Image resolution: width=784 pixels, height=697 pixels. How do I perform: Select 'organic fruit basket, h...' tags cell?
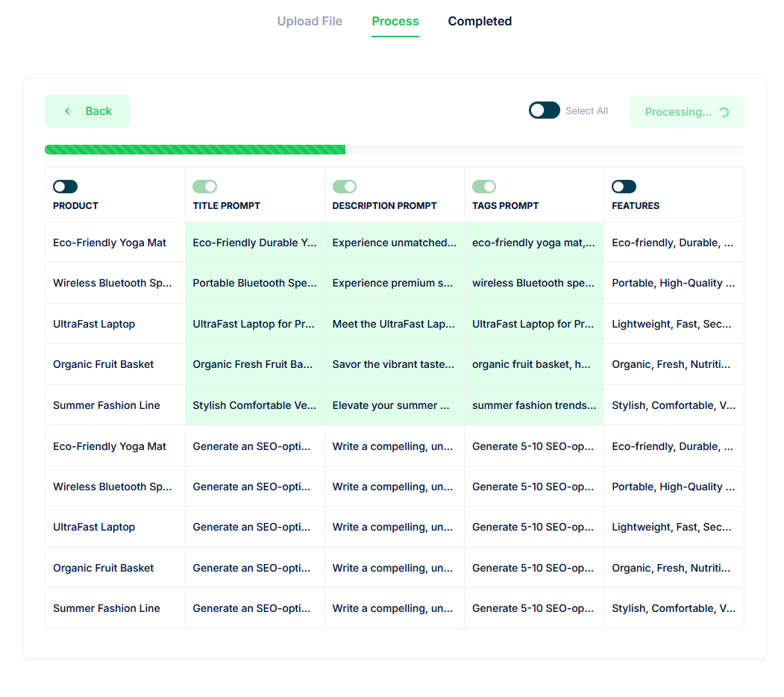(x=534, y=364)
